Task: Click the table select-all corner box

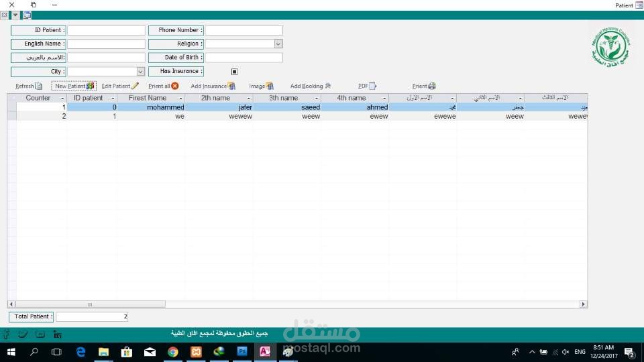Action: (12, 98)
